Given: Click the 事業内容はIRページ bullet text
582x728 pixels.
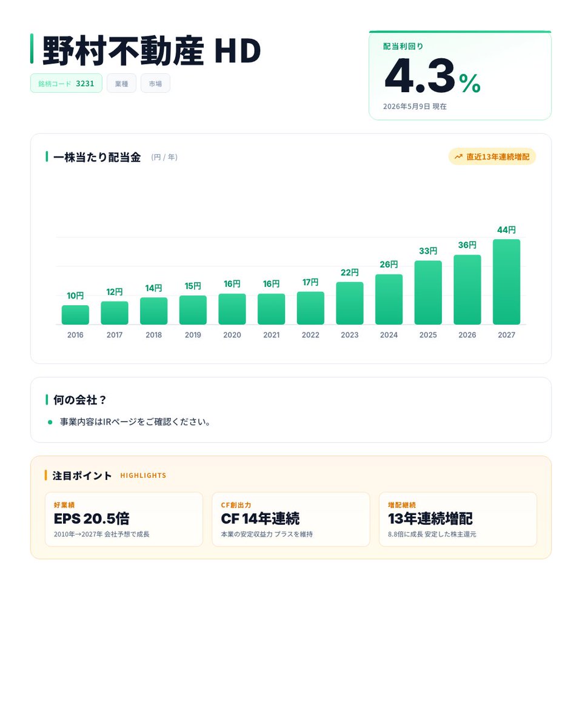Looking at the screenshot, I should (x=135, y=422).
